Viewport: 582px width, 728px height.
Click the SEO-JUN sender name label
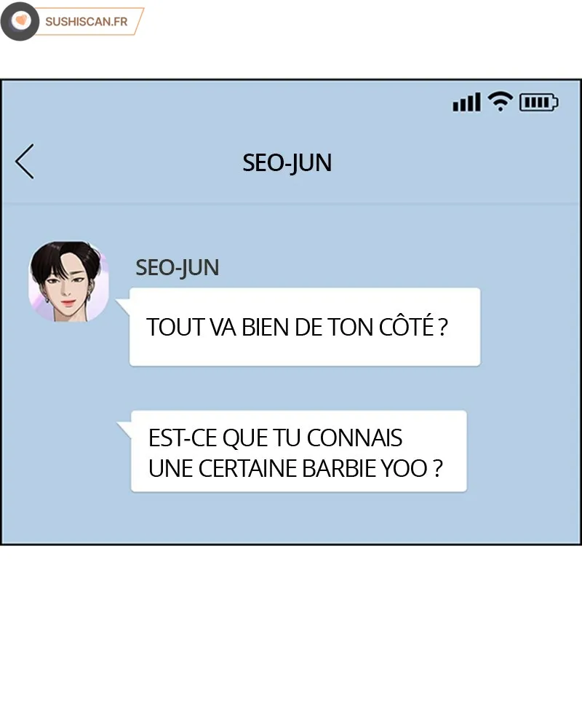pyautogui.click(x=177, y=268)
